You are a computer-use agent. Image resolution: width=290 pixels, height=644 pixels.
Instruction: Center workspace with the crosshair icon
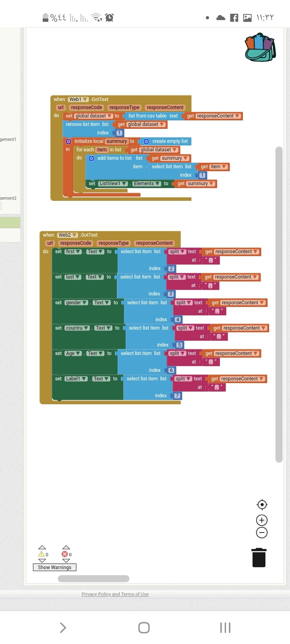coord(262,504)
